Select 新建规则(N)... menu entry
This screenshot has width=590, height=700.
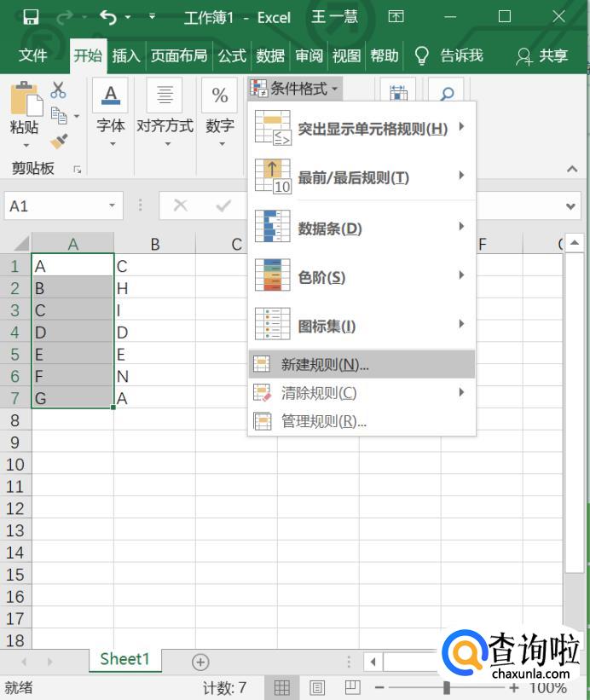point(362,364)
